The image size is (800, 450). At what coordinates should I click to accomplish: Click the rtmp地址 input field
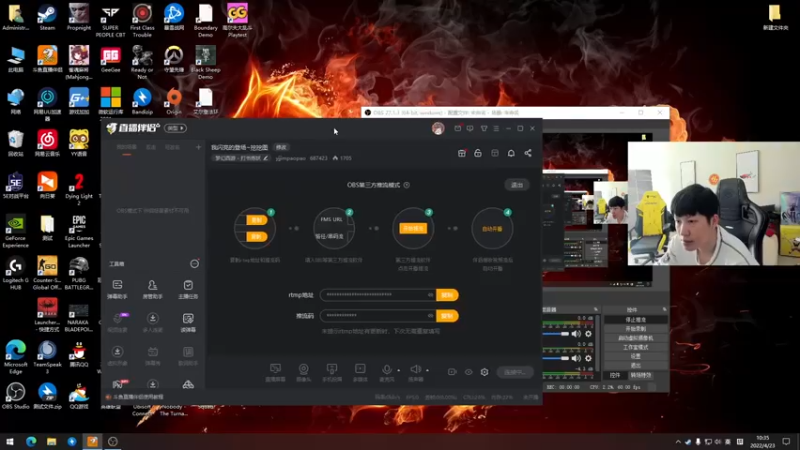click(x=378, y=295)
